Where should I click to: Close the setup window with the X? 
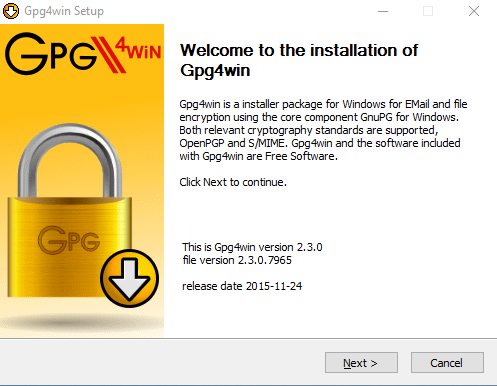tap(474, 11)
